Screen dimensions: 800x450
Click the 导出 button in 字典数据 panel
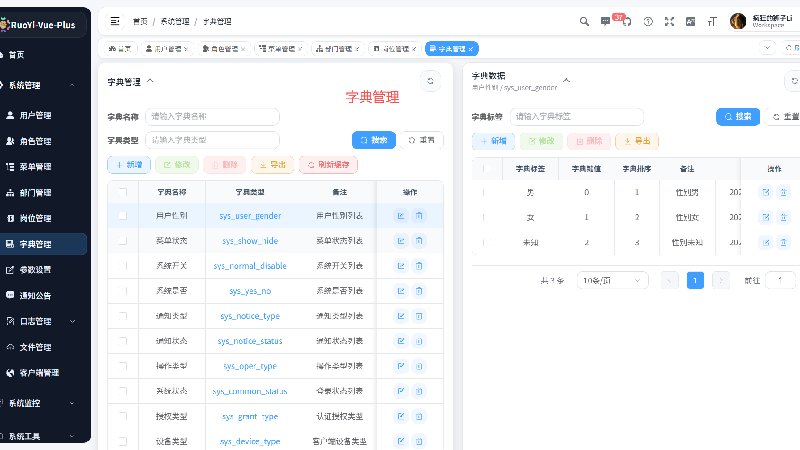pyautogui.click(x=637, y=141)
